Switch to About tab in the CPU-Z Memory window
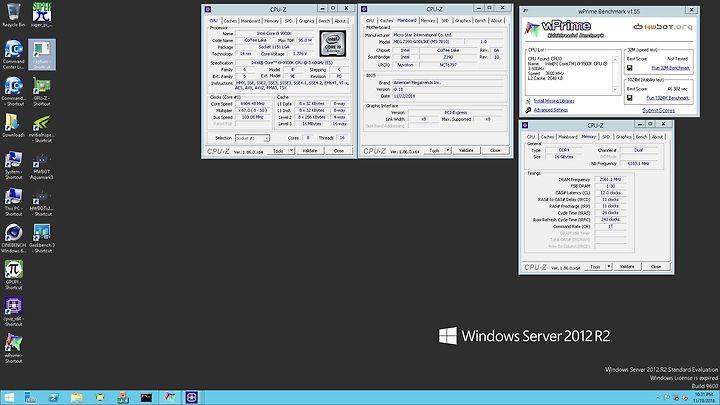 657,137
